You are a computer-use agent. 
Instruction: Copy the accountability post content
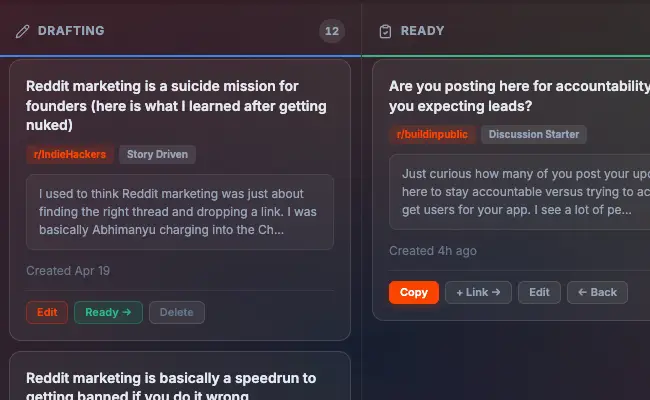coord(414,292)
